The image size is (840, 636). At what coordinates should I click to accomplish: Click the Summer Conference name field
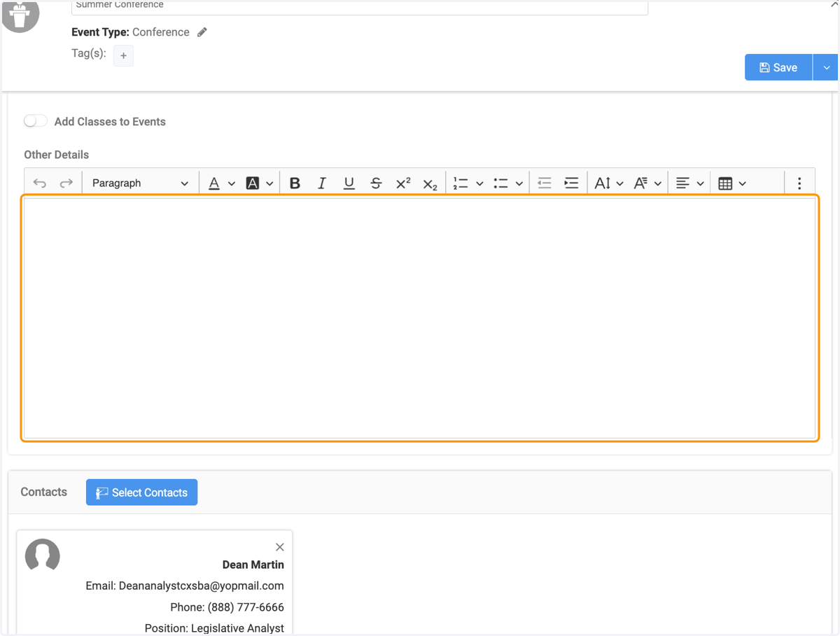[x=360, y=6]
